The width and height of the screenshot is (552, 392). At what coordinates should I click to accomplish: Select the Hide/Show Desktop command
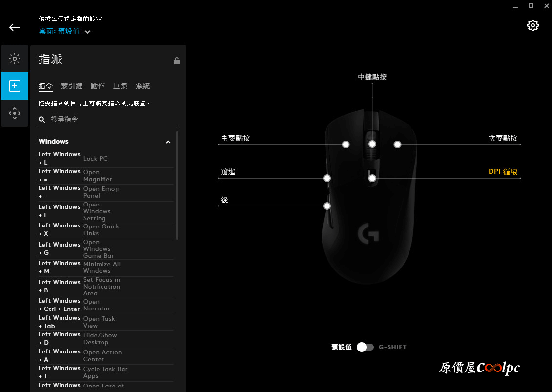pyautogui.click(x=106, y=339)
